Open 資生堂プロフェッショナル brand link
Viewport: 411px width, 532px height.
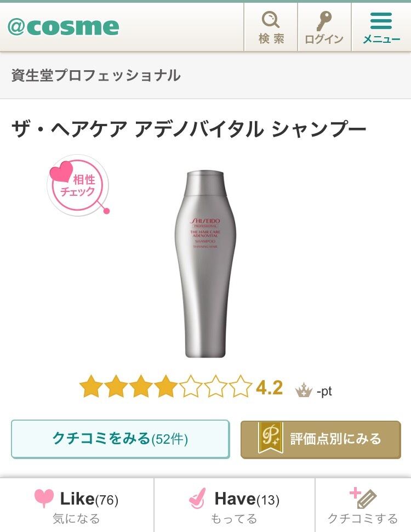[x=96, y=75]
